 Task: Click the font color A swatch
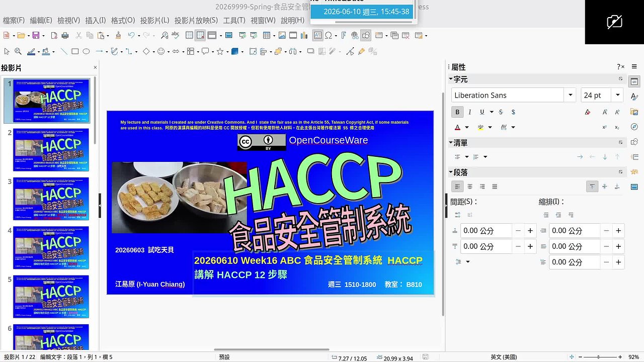tap(458, 127)
